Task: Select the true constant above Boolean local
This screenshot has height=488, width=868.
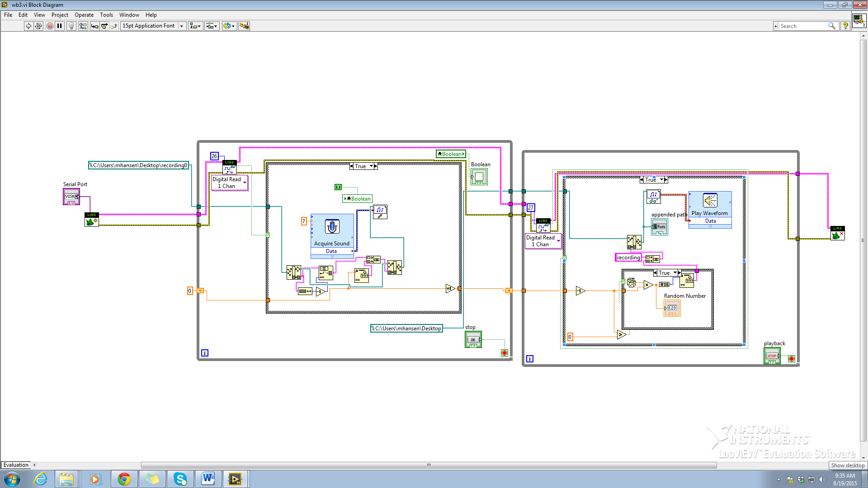Action: pyautogui.click(x=338, y=187)
